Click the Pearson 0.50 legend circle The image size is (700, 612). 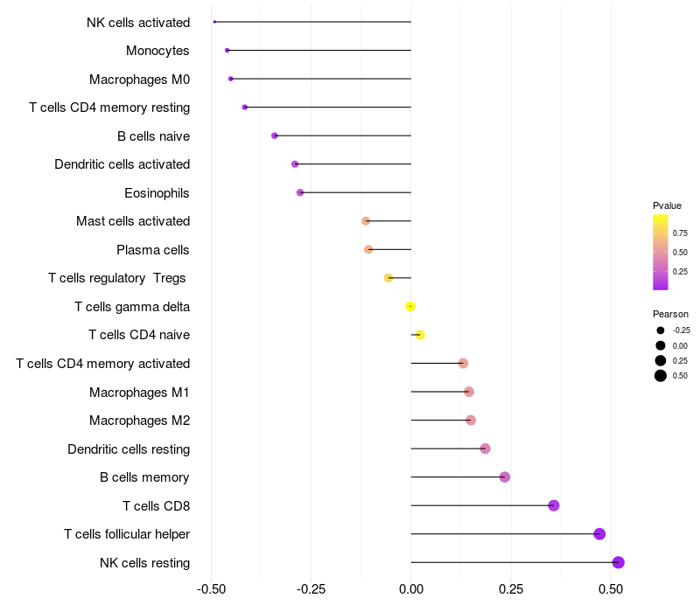(661, 376)
